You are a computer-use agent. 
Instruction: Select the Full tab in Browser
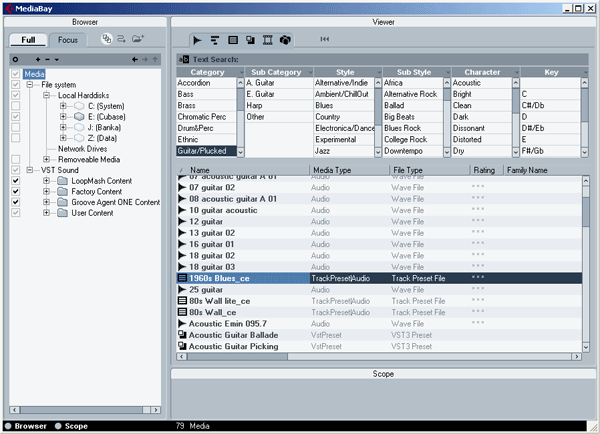coord(29,40)
